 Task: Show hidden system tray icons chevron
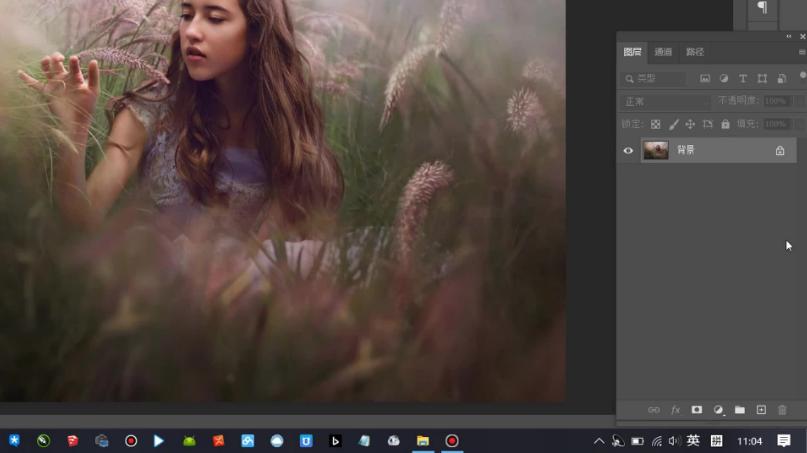click(x=599, y=441)
